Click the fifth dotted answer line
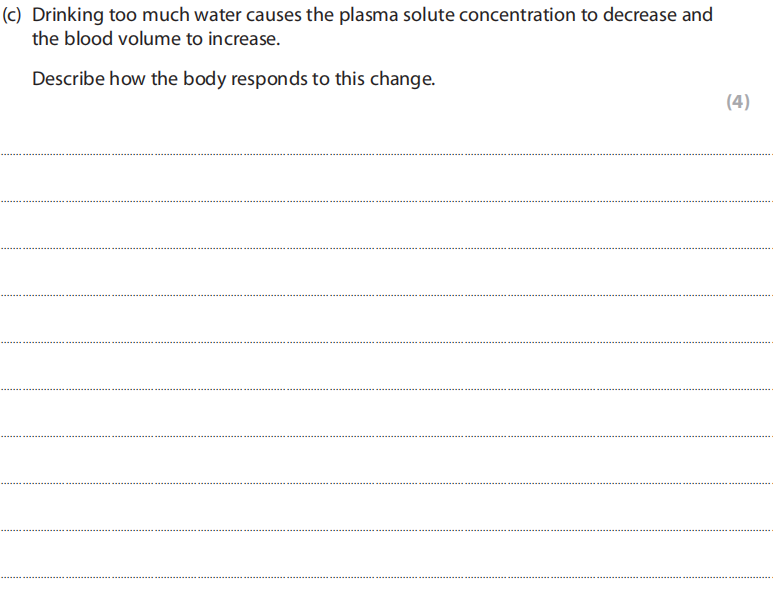 (x=386, y=342)
